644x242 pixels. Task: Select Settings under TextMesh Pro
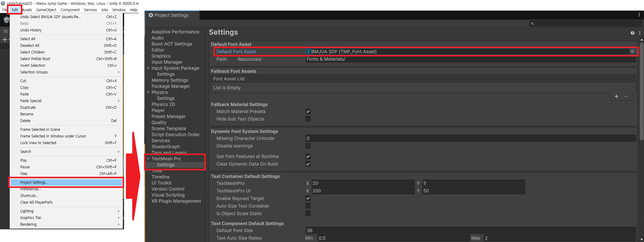coord(166,165)
